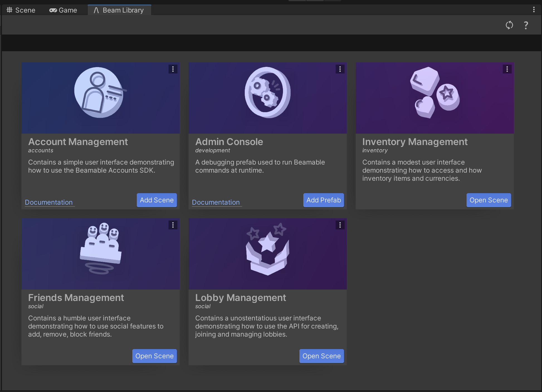
Task: Select the Beam Library tab
Action: click(119, 10)
